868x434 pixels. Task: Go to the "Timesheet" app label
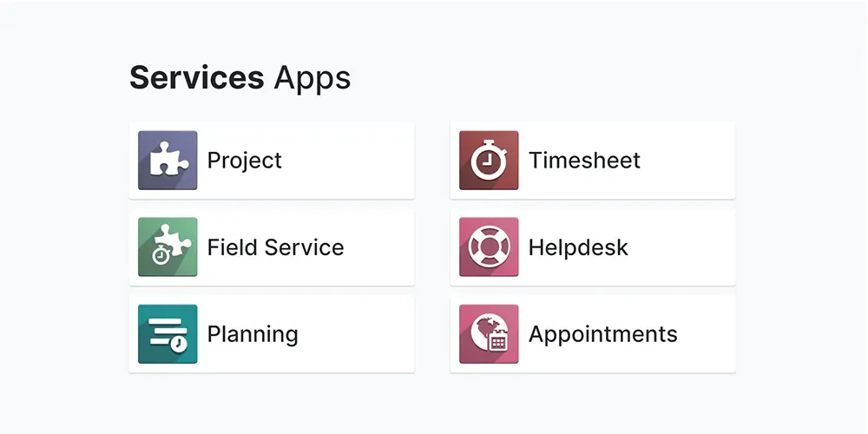pyautogui.click(x=584, y=161)
